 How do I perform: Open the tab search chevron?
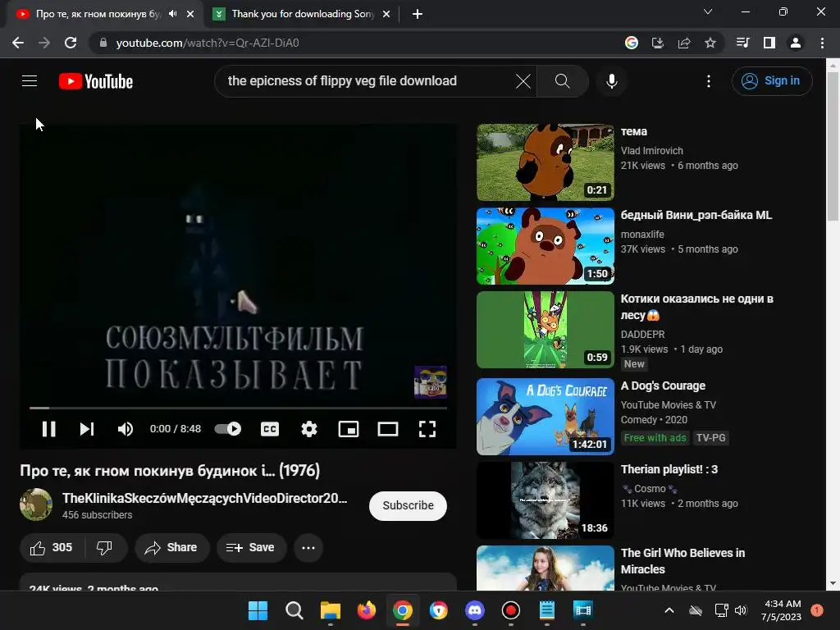pyautogui.click(x=708, y=11)
